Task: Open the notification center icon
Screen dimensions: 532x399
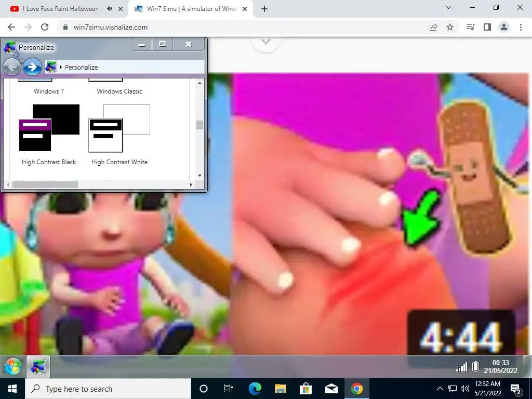Action: click(x=516, y=389)
